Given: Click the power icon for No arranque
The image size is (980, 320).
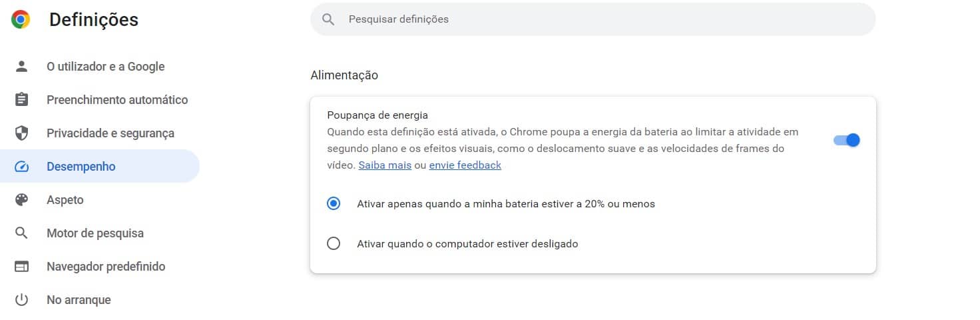Looking at the screenshot, I should [22, 300].
